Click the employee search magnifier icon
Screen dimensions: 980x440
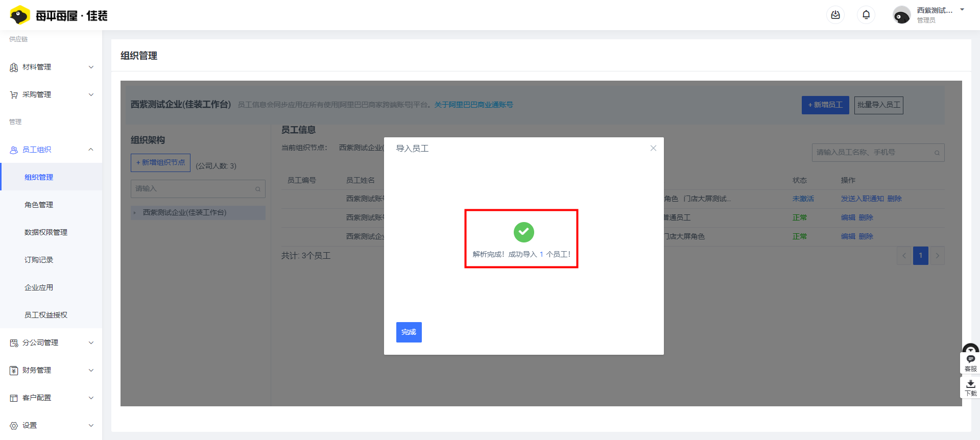pyautogui.click(x=937, y=153)
